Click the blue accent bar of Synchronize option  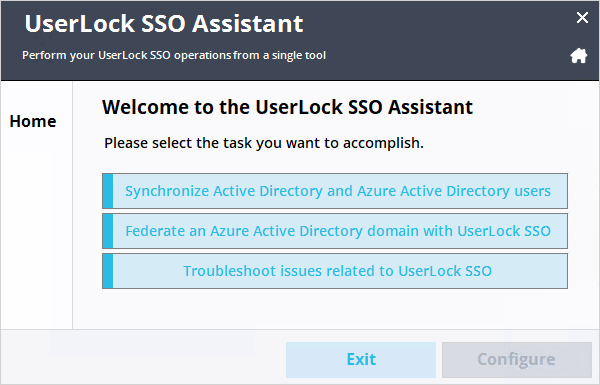[x=108, y=191]
